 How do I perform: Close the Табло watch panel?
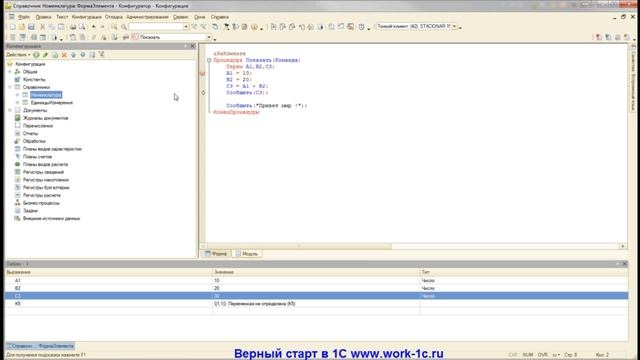tap(624, 264)
